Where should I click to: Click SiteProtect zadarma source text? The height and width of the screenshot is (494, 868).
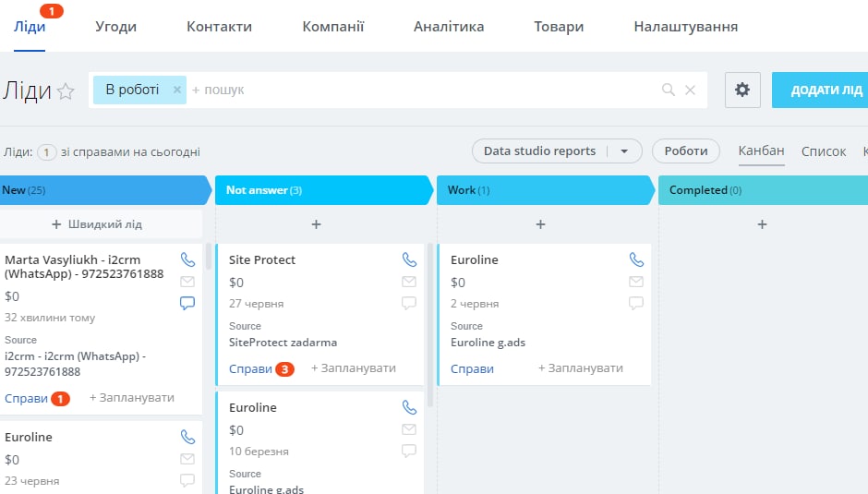(283, 343)
